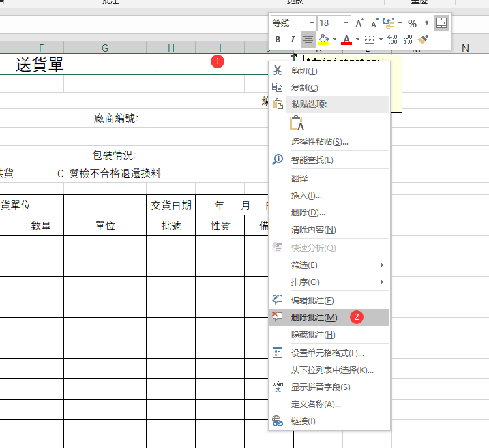Select 隐藏批注(H) menu entry

[329, 335]
